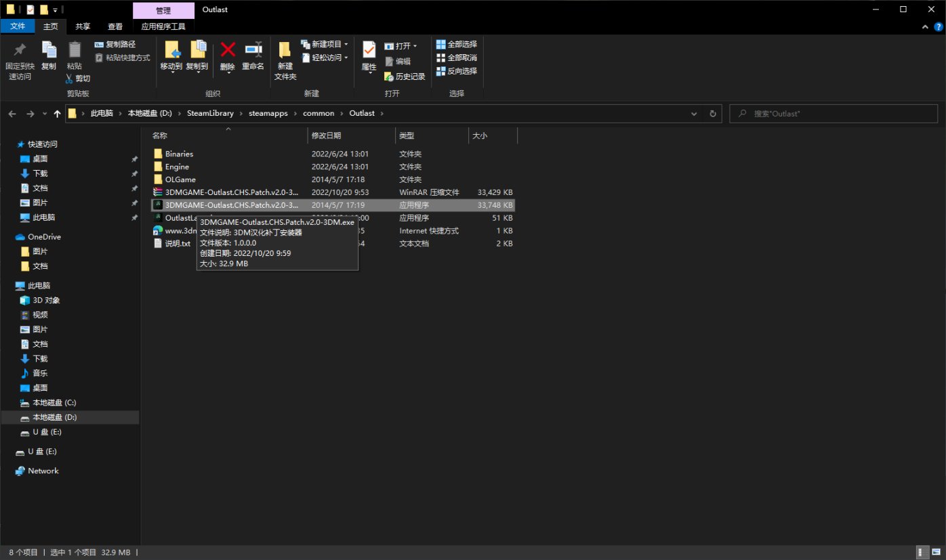Switch to the 查看 ribbon tab

coord(115,26)
